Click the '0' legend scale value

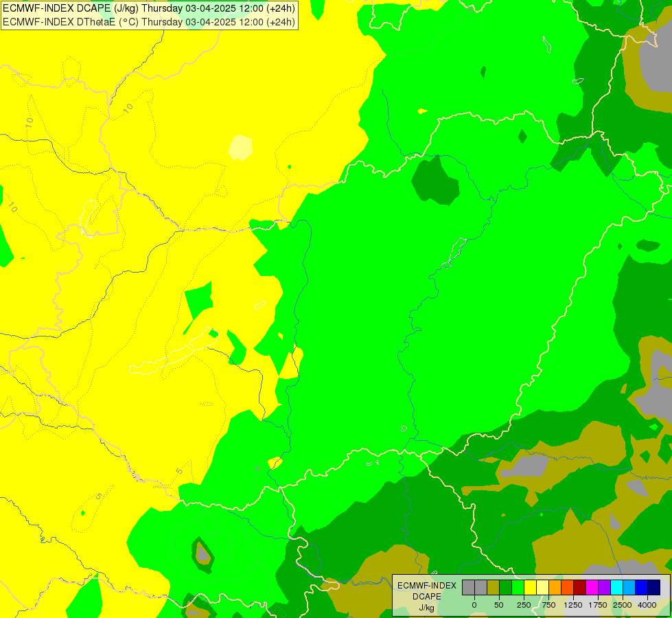click(474, 605)
